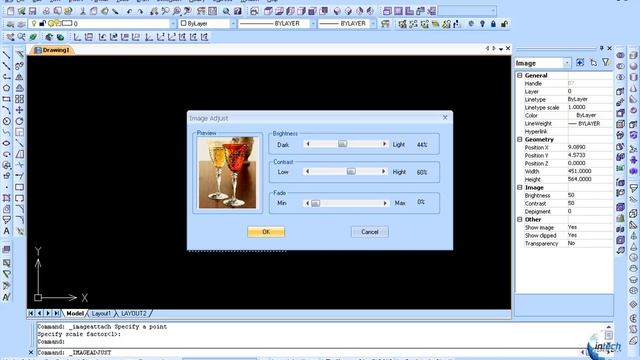Switch to the LAYOUT2 tab
The width and height of the screenshot is (640, 360).
[x=133, y=313]
